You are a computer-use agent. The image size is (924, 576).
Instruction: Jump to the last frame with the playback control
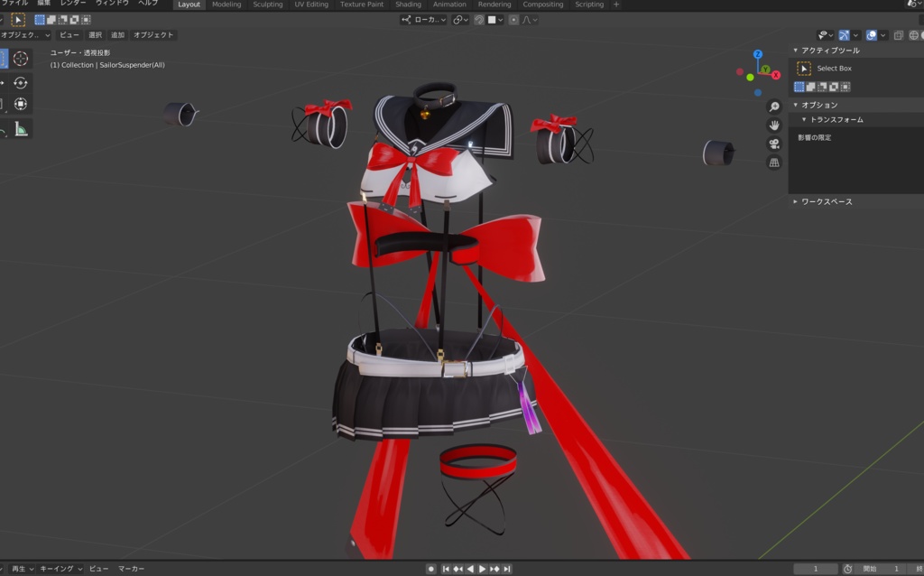pos(507,570)
